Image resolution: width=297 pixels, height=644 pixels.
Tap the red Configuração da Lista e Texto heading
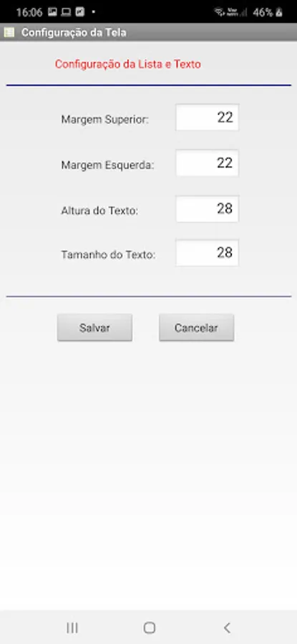point(128,64)
